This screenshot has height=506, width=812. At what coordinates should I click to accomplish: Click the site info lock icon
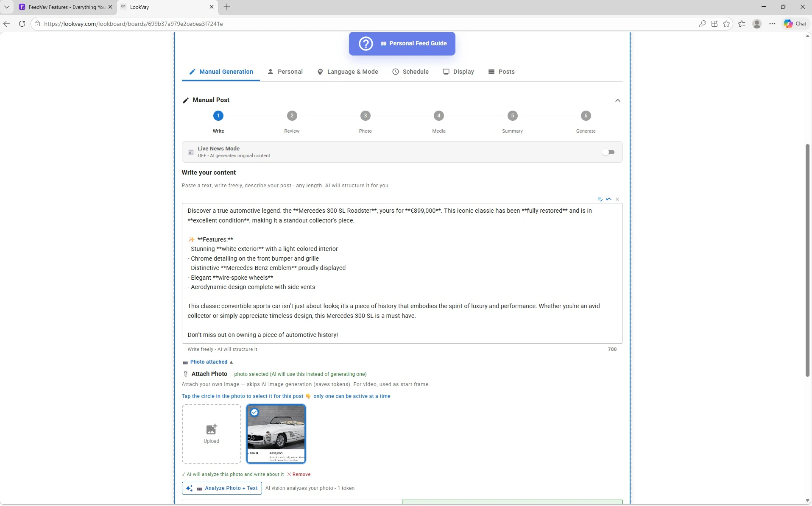37,24
